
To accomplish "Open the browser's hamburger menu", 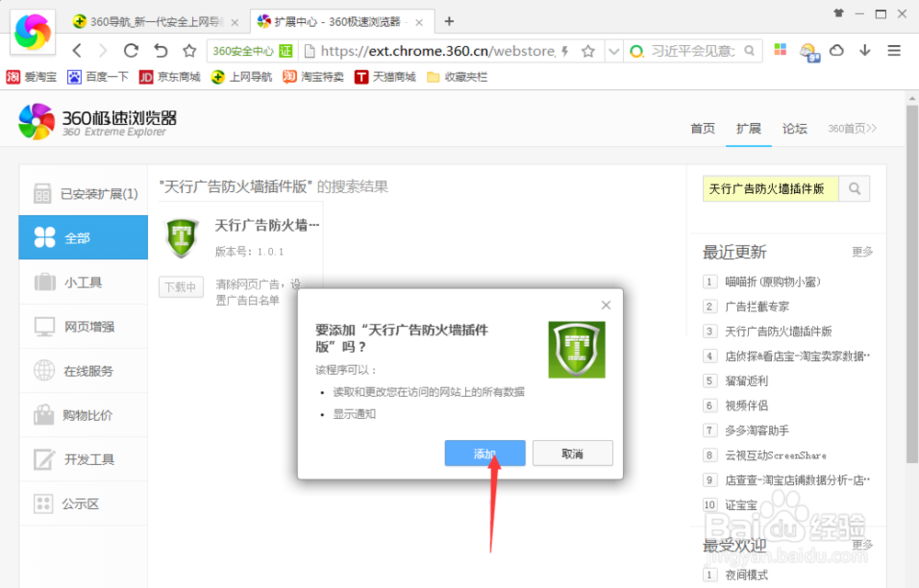I will click(894, 51).
